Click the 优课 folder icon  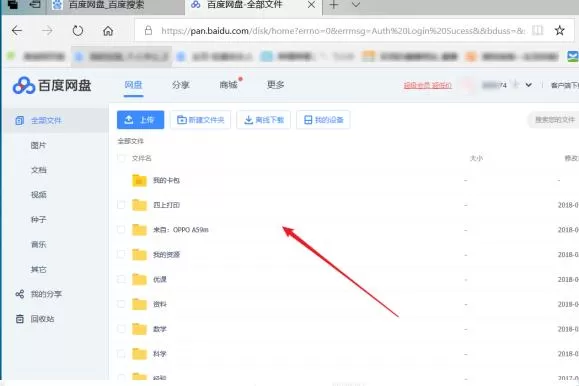point(139,279)
